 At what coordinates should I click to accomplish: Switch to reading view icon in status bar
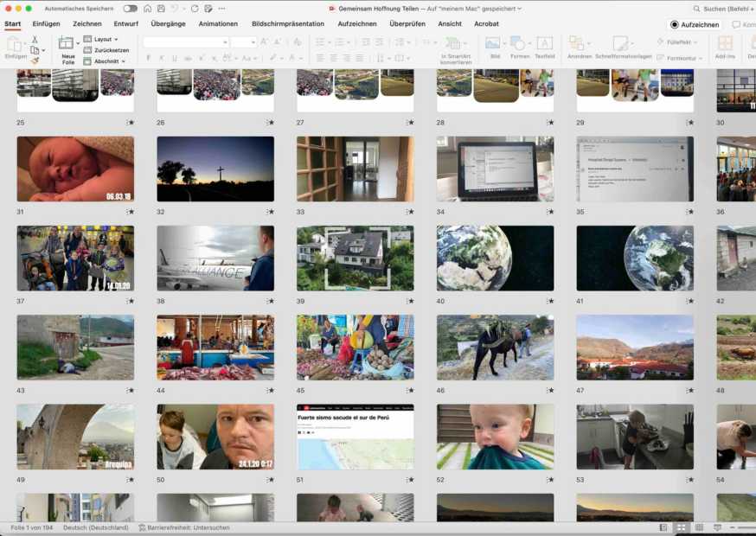click(699, 528)
